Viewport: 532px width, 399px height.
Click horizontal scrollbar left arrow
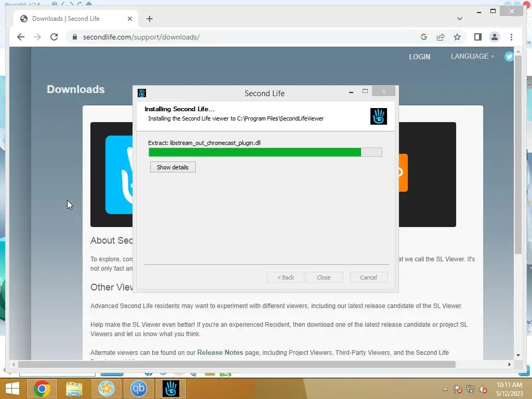tap(13, 364)
